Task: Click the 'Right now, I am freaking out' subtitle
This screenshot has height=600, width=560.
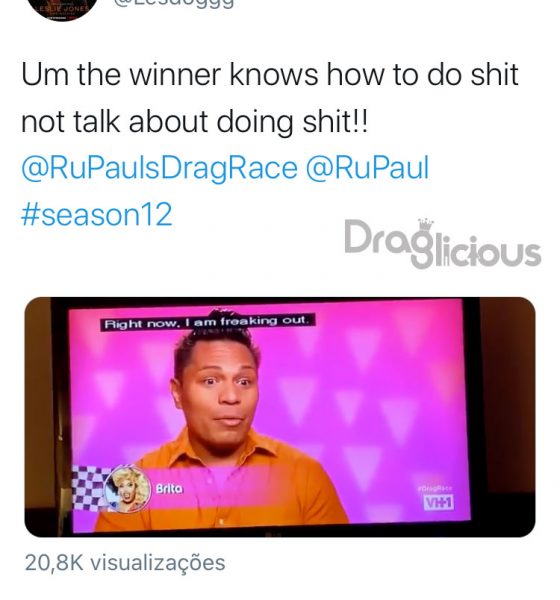Action: pos(208,321)
